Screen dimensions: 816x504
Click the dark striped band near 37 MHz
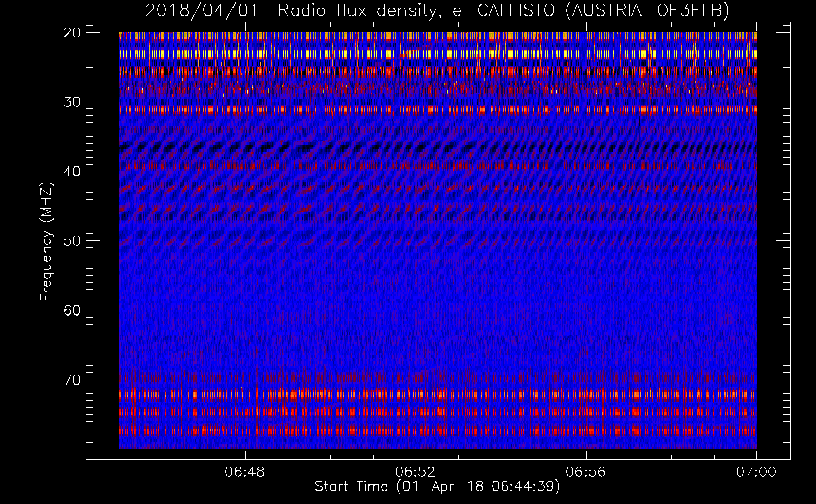tap(438, 148)
